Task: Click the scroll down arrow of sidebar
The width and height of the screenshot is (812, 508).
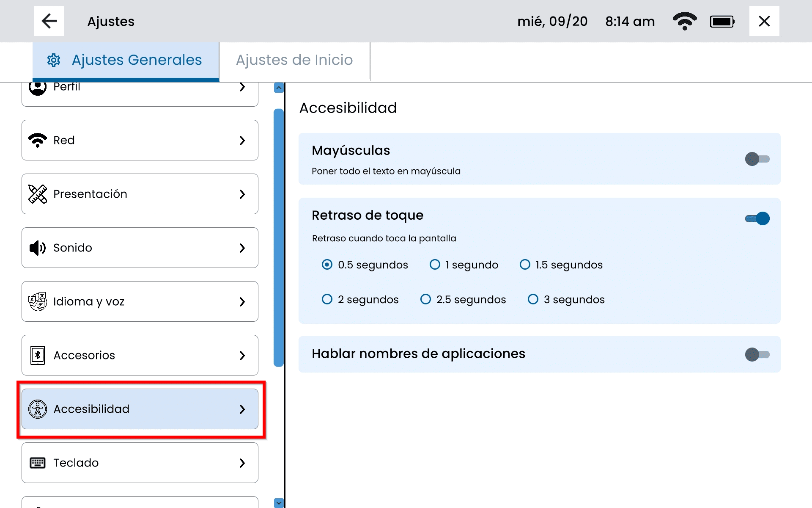Action: point(279,502)
